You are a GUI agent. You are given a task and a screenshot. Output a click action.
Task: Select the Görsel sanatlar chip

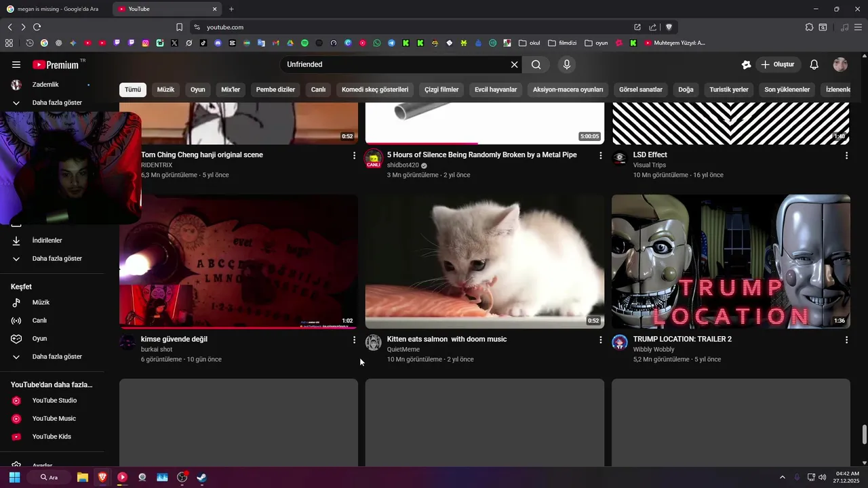point(641,89)
